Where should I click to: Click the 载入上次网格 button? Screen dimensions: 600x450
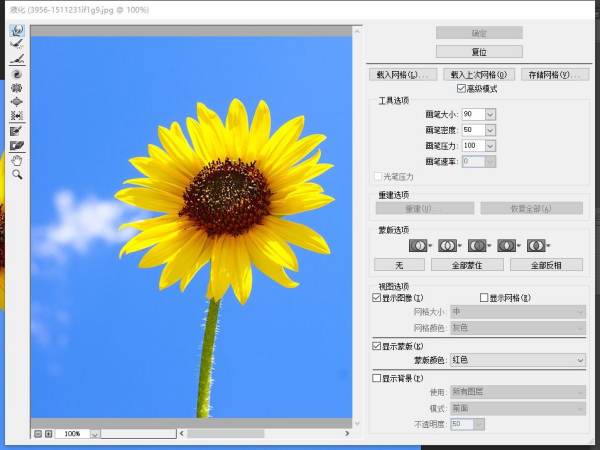(x=479, y=75)
